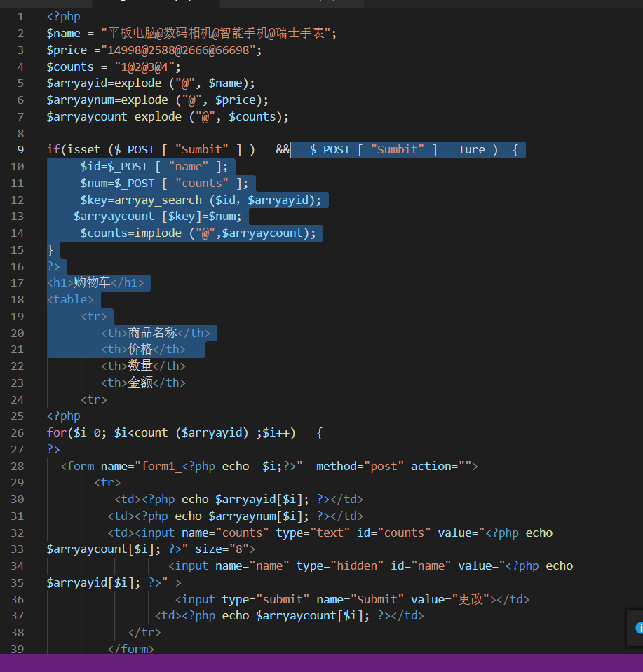The height and width of the screenshot is (672, 643).
Task: Click the 购物车 heading text on line 17
Action: pos(92,282)
